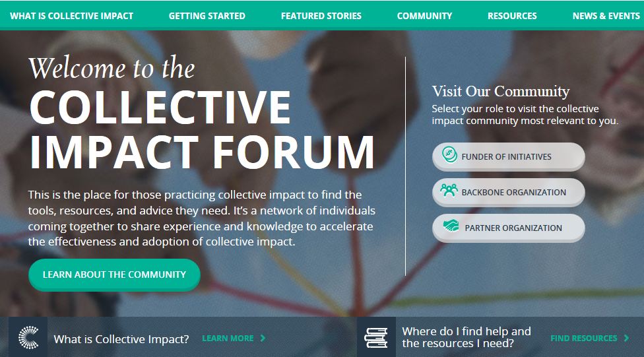Image resolution: width=644 pixels, height=357 pixels.
Task: Open News & Events menu item
Action: [x=606, y=16]
